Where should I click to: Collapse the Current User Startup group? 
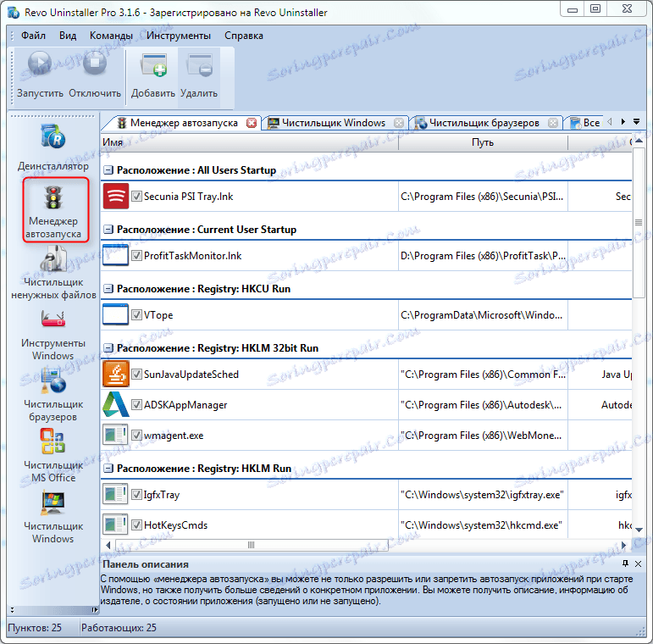pyautogui.click(x=108, y=229)
